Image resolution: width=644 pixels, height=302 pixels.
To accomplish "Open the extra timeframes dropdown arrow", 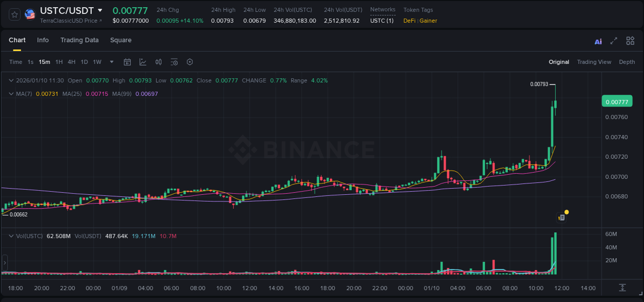I will point(110,62).
